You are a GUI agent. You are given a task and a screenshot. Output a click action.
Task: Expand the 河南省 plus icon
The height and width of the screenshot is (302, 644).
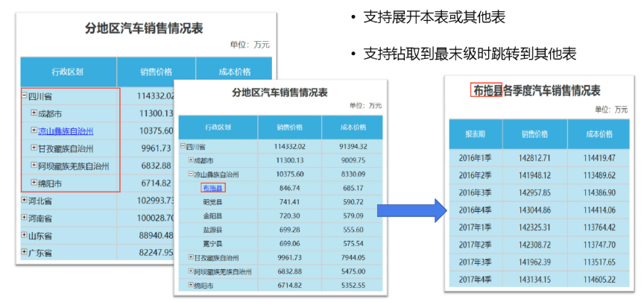[x=25, y=217]
